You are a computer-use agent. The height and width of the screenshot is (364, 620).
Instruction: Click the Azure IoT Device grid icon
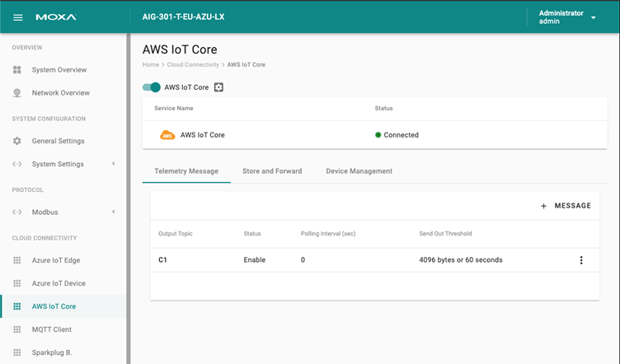tap(17, 283)
